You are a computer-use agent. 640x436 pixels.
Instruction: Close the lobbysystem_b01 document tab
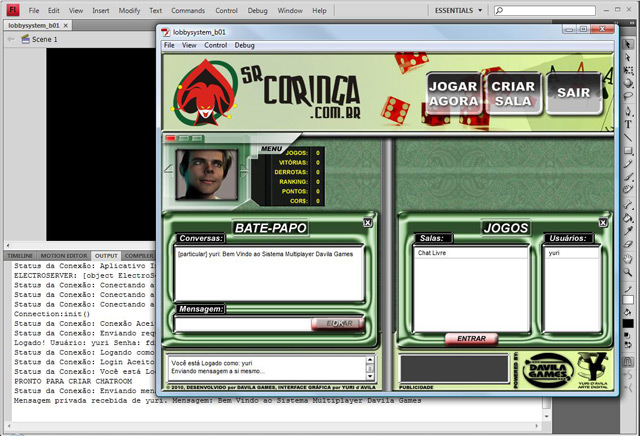pos(65,25)
